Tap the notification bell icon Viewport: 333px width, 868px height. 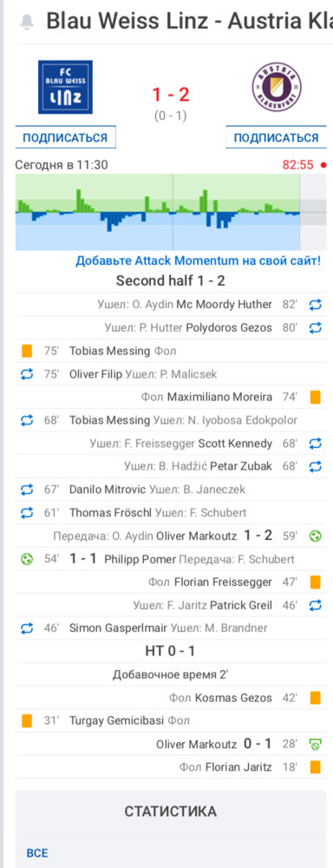(x=26, y=22)
